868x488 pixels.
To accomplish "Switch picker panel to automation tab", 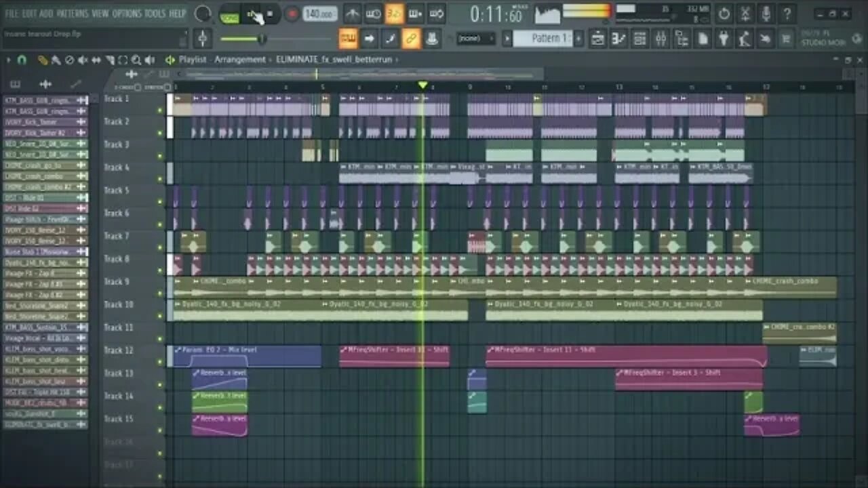I will tap(76, 84).
